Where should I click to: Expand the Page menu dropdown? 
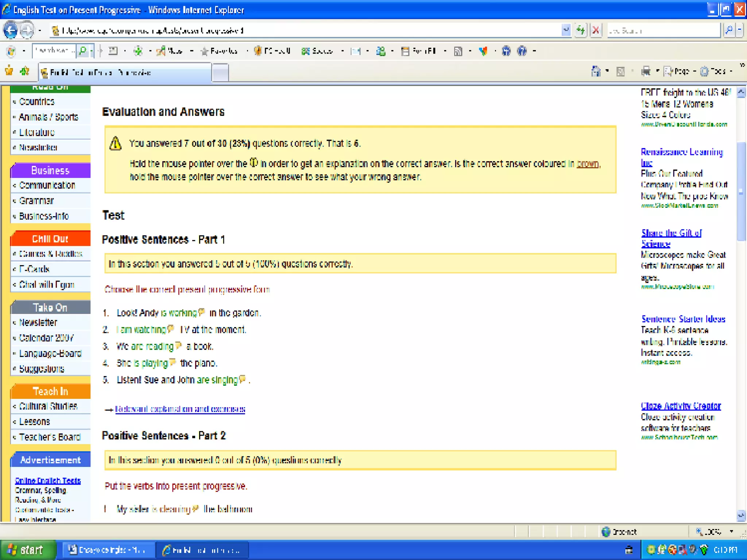(681, 71)
